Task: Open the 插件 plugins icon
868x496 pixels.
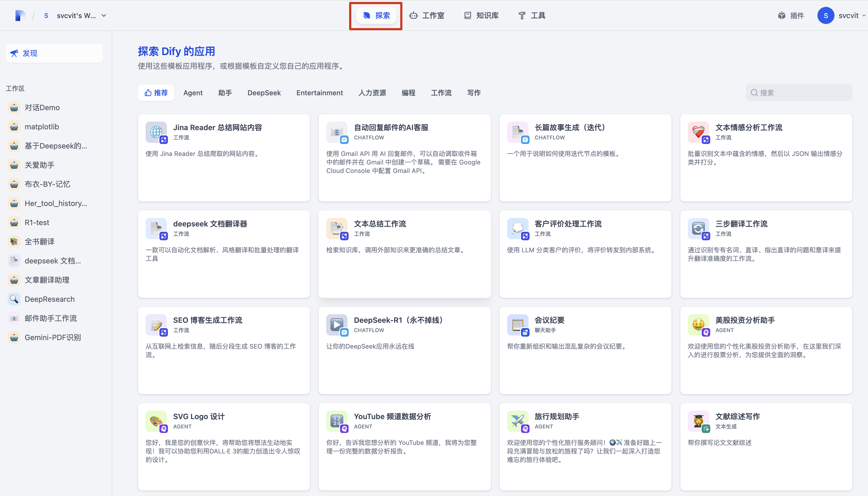Action: pyautogui.click(x=782, y=15)
